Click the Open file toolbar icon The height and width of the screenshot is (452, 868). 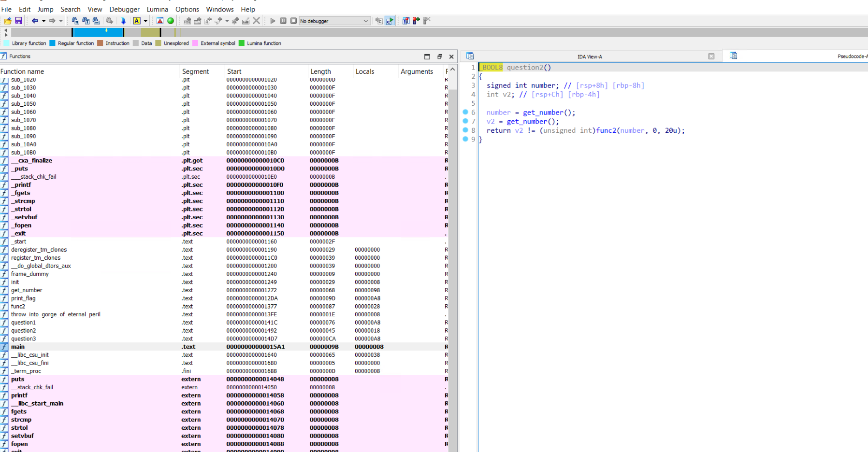8,21
